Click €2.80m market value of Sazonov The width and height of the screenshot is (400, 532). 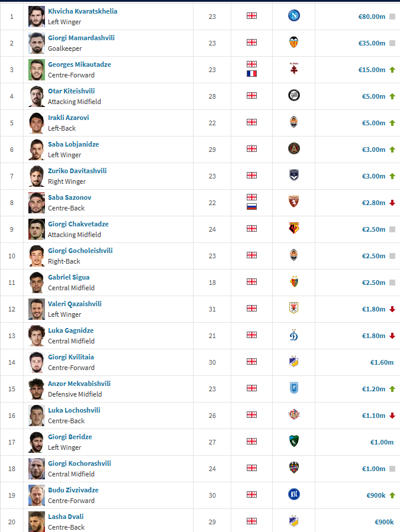(x=373, y=203)
